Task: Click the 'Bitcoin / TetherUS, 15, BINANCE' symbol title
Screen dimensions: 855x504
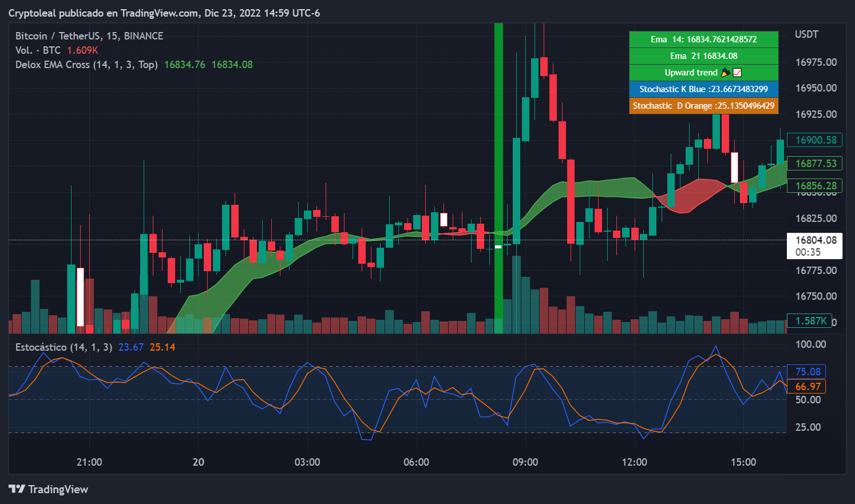Action: (x=89, y=36)
